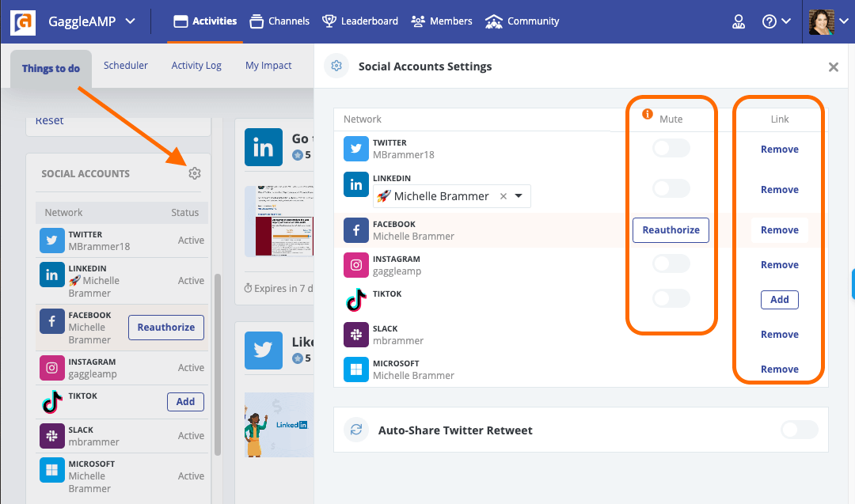855x504 pixels.
Task: Click the GaggleAMP logo icon
Action: [23, 21]
